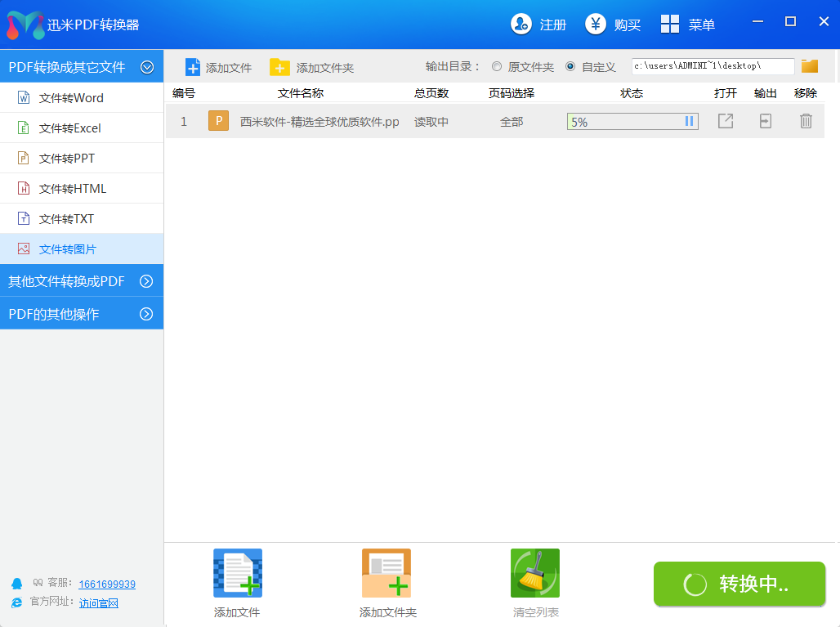Visit 访问官网 official website link
This screenshot has height=627, width=840.
[98, 603]
